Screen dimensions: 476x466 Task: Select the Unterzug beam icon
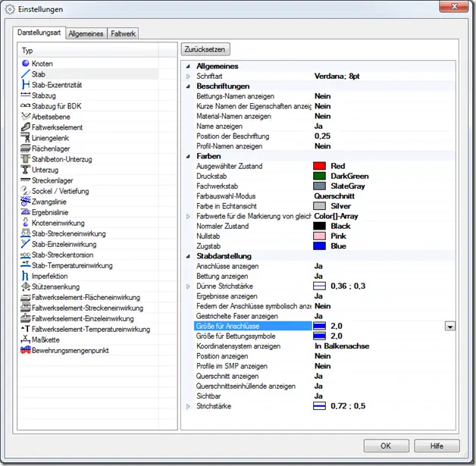tap(26, 169)
